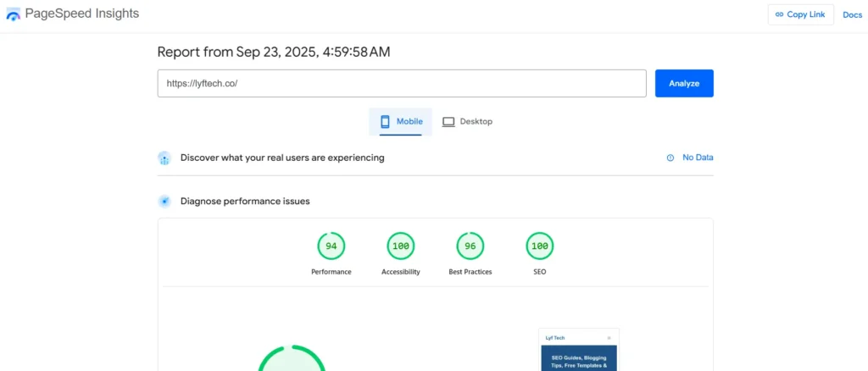This screenshot has width=868, height=371.
Task: Click the Diagnose performance issues heading
Action: tap(245, 202)
